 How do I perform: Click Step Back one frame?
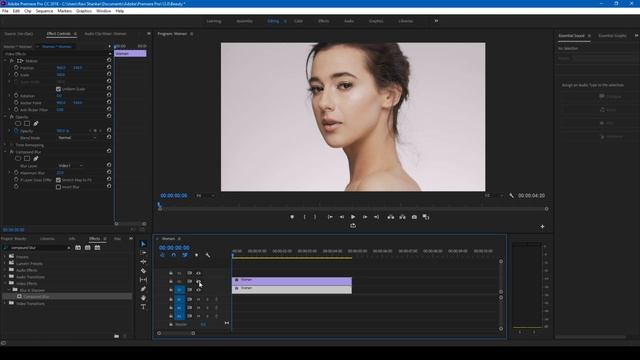[x=342, y=217]
